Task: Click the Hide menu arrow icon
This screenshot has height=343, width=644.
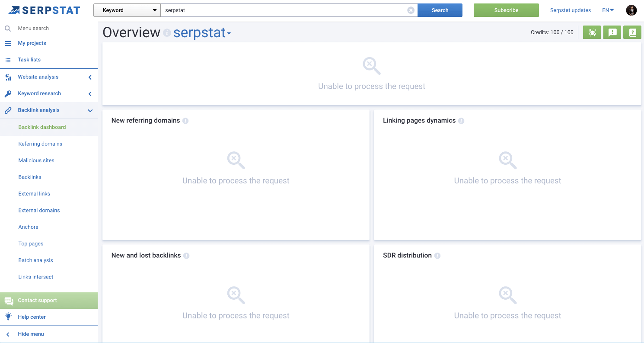Action: coord(8,334)
